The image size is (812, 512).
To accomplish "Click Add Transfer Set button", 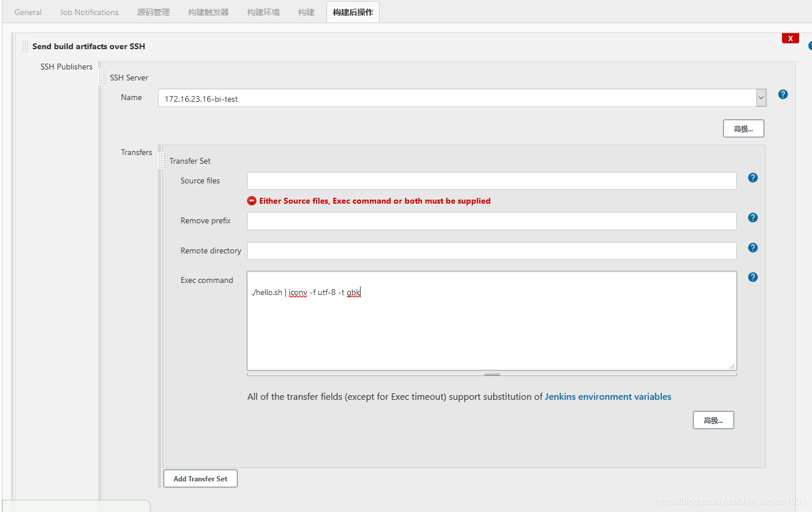I will 200,478.
